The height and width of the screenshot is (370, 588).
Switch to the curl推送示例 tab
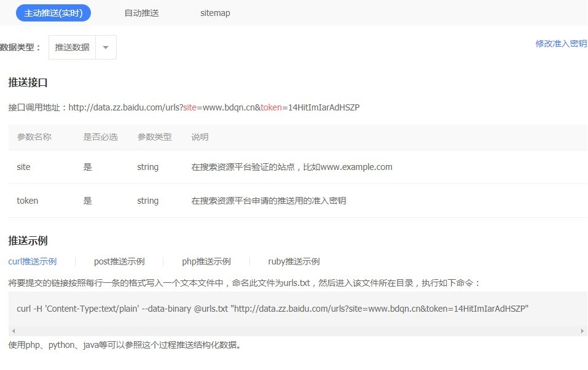coord(32,261)
